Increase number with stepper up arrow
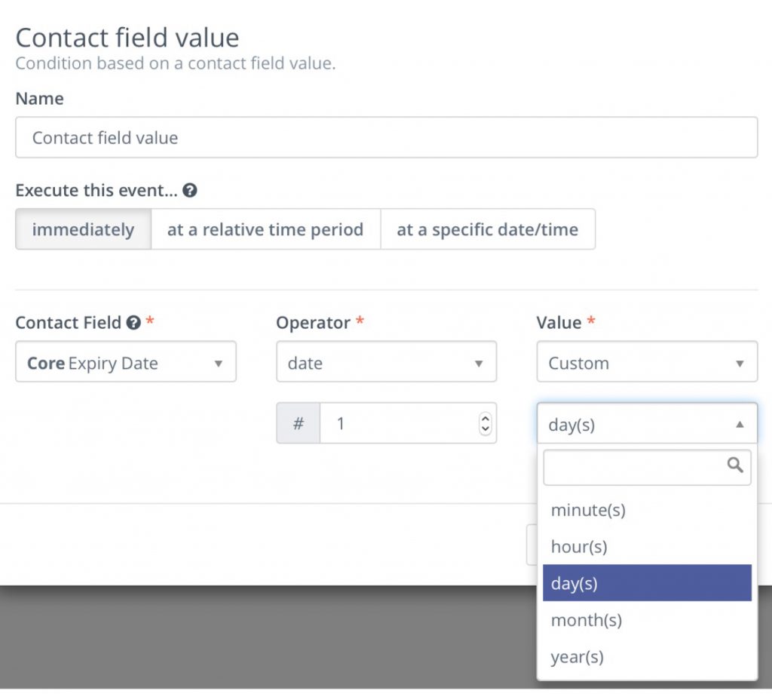The width and height of the screenshot is (772, 700). click(485, 418)
